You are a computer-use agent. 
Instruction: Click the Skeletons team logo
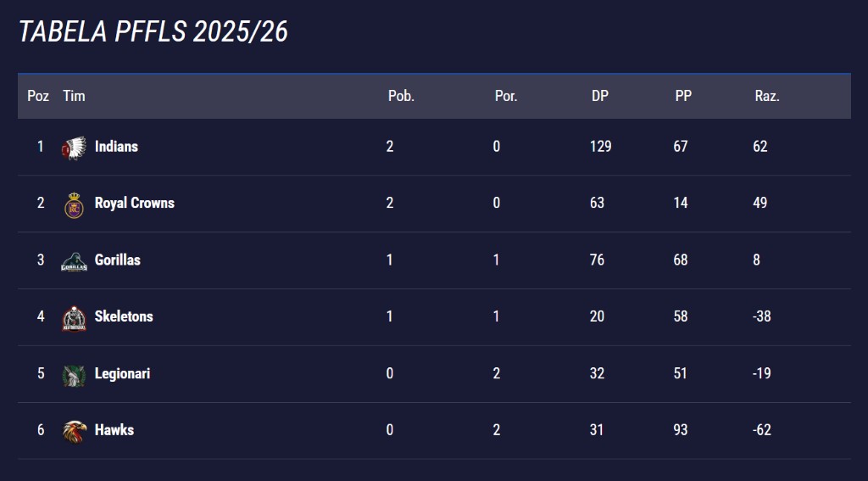75,318
